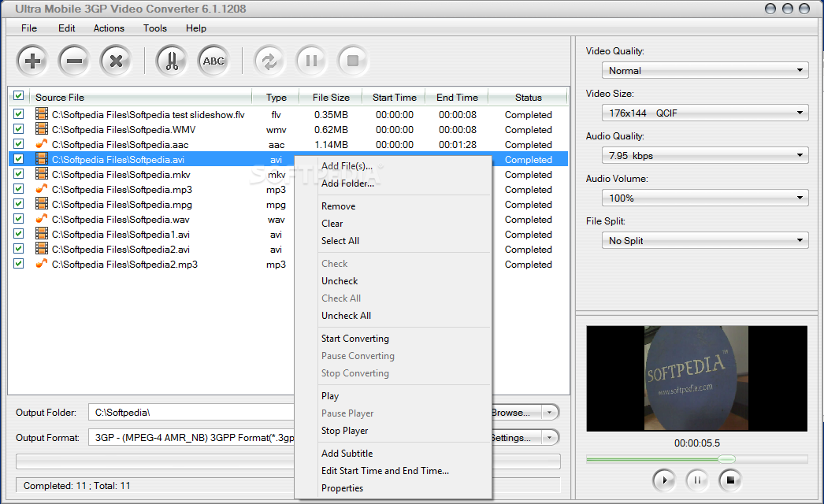Stop the preview player

pyautogui.click(x=730, y=480)
